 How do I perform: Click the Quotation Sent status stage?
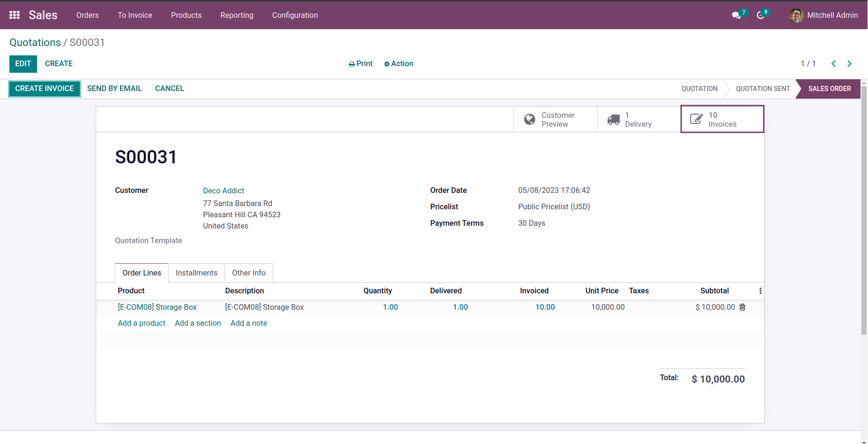[x=762, y=89]
